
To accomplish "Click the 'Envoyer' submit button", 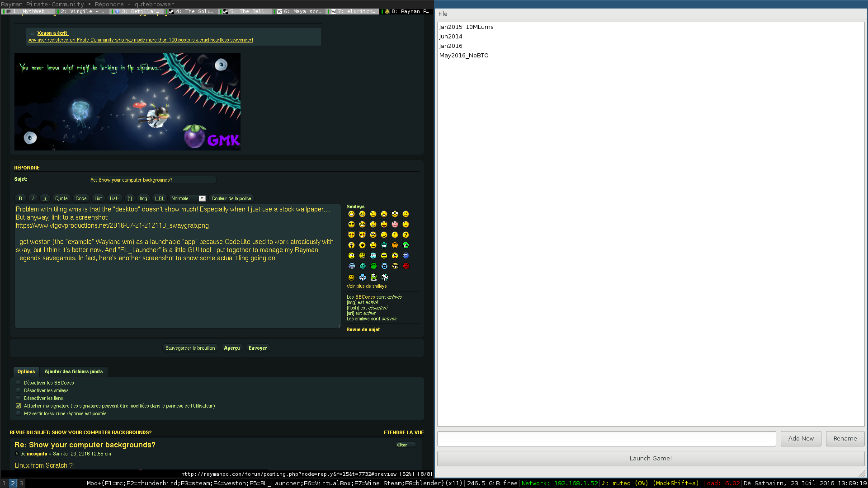I will pos(258,348).
